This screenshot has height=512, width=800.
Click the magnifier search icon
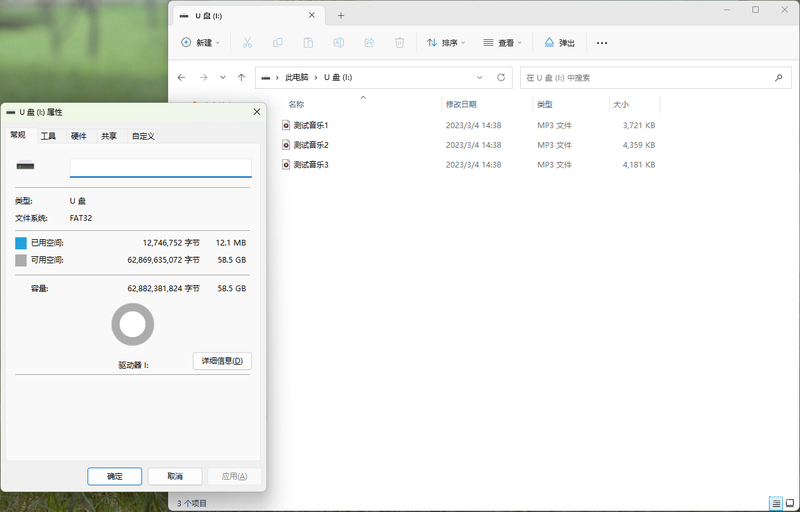click(x=779, y=78)
